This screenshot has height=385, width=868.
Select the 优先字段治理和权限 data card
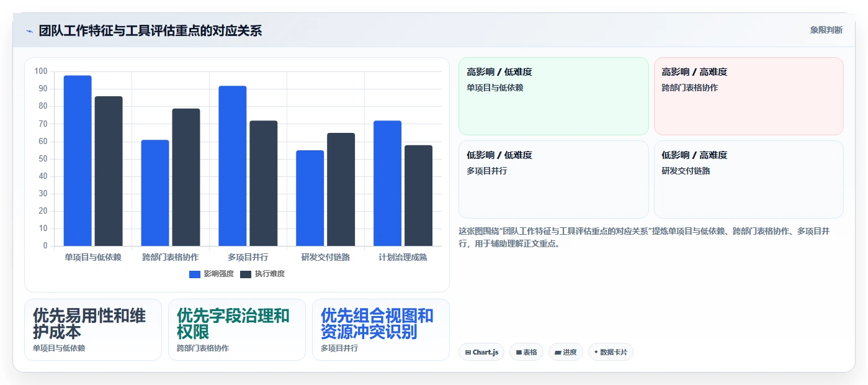pyautogui.click(x=237, y=330)
